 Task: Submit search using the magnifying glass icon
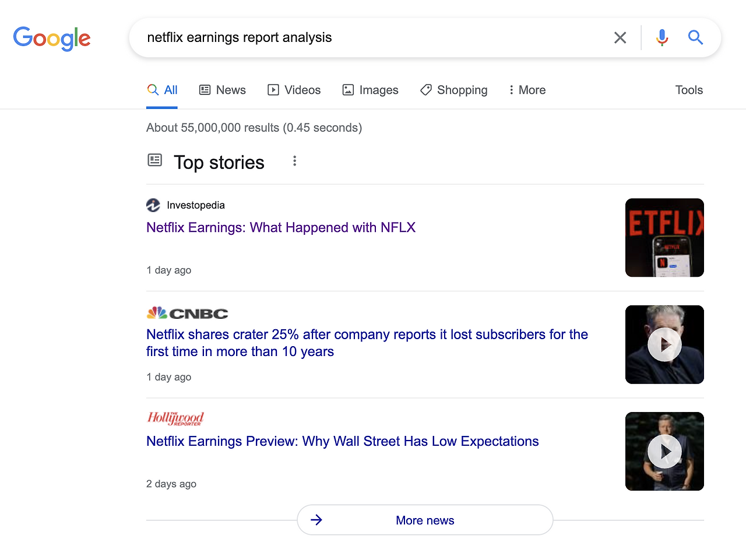pos(695,38)
